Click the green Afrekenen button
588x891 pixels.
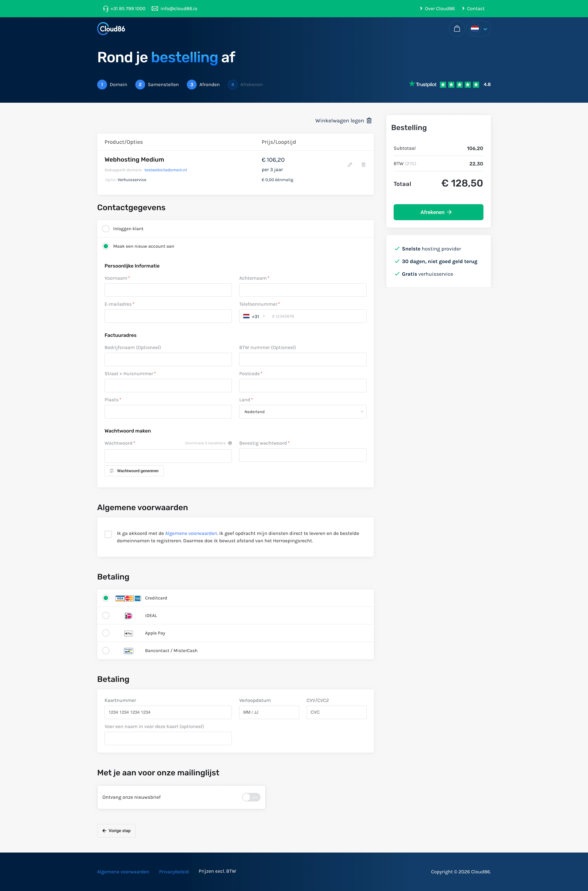438,212
